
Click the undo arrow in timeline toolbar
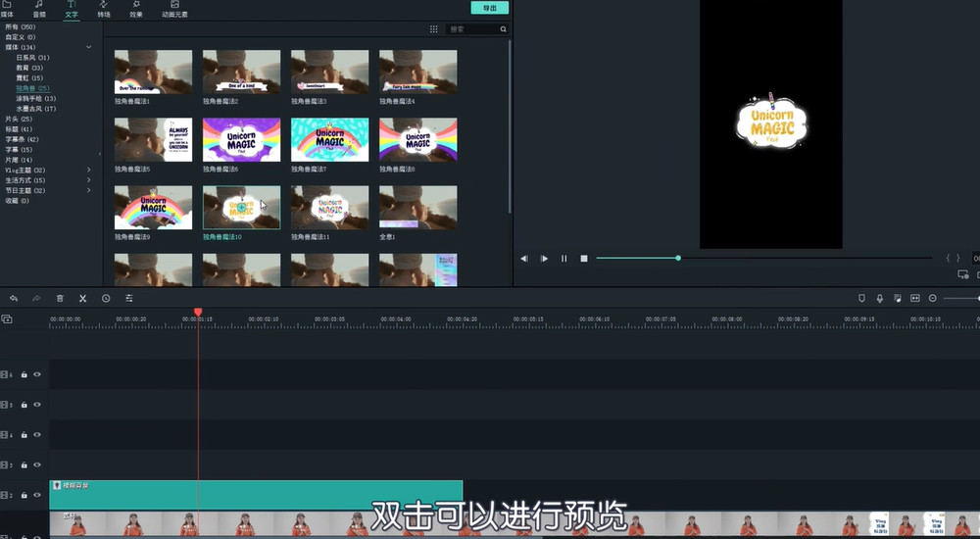(x=14, y=299)
